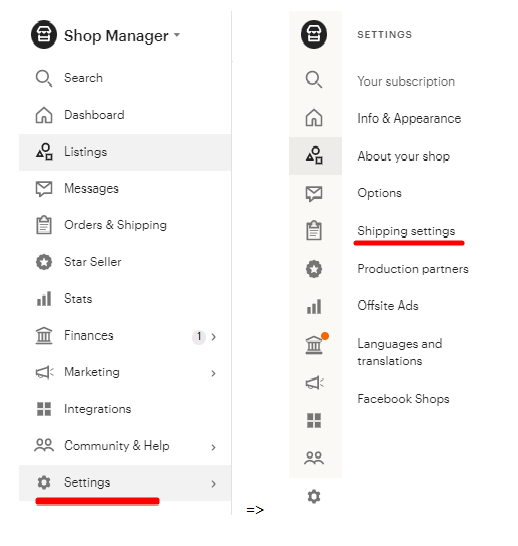The width and height of the screenshot is (518, 546).
Task: Click the collapsed sidebar settings gear icon
Action: 314,496
